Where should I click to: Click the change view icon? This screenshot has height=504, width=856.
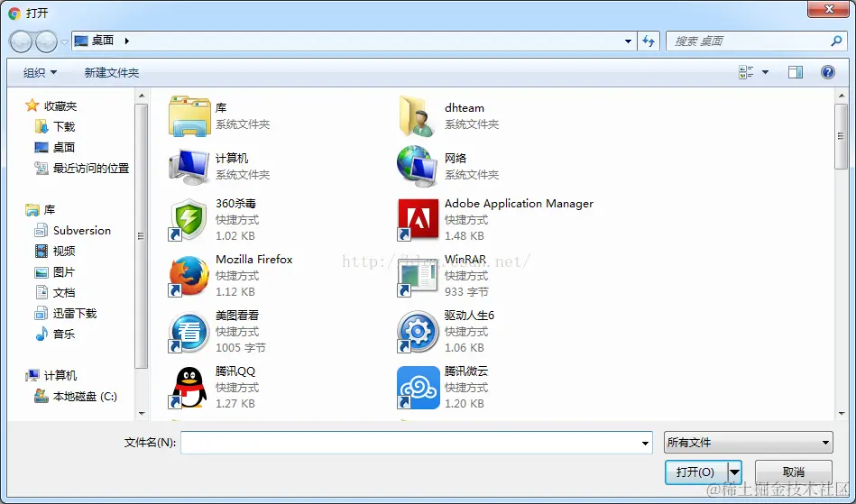tap(746, 72)
